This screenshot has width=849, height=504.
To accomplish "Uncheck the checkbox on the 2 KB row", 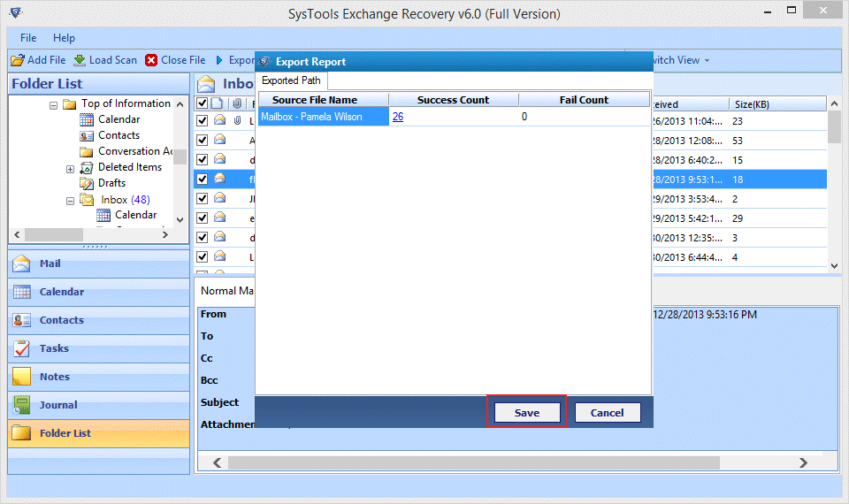I will [202, 199].
